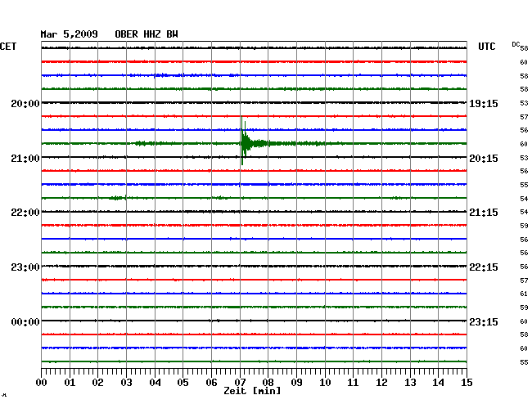Click minute "08" on the time axis
This screenshot has width=532, height=404.
268,382
